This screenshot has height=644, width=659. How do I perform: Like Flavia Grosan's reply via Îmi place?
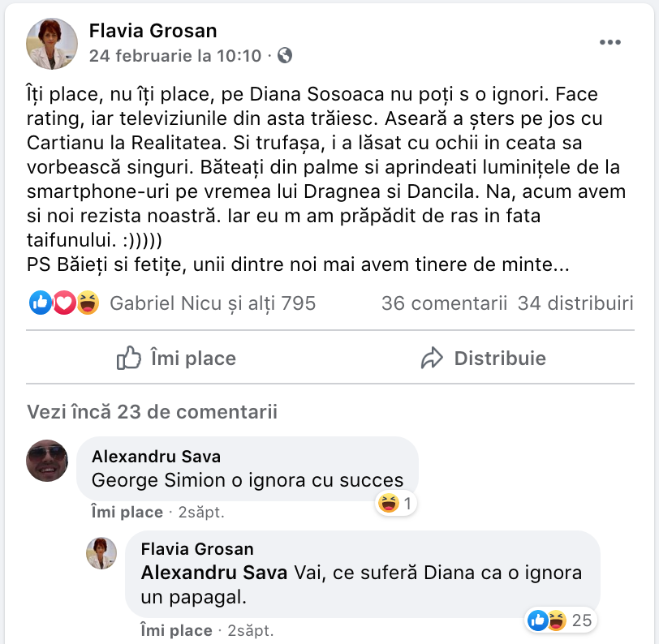[x=175, y=629]
